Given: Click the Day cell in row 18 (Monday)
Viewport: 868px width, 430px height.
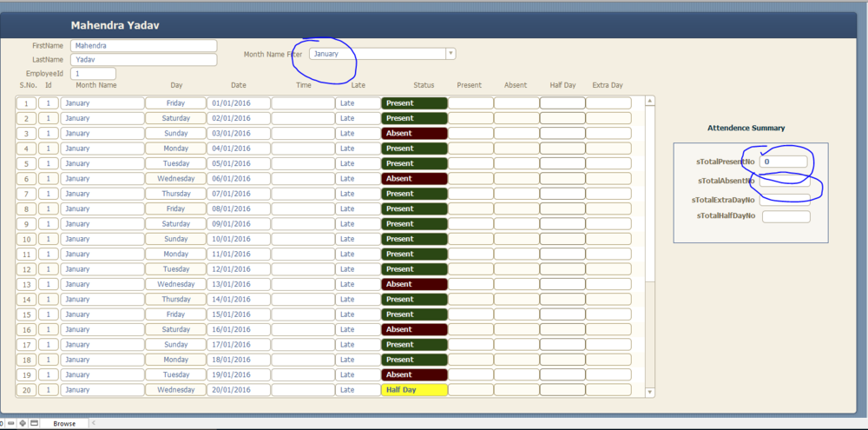Looking at the screenshot, I should 175,360.
